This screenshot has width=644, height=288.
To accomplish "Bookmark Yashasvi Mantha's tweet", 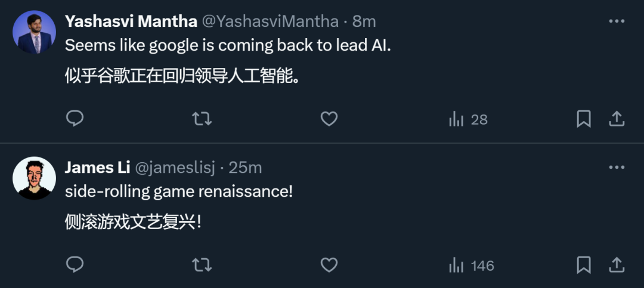I will coord(584,119).
